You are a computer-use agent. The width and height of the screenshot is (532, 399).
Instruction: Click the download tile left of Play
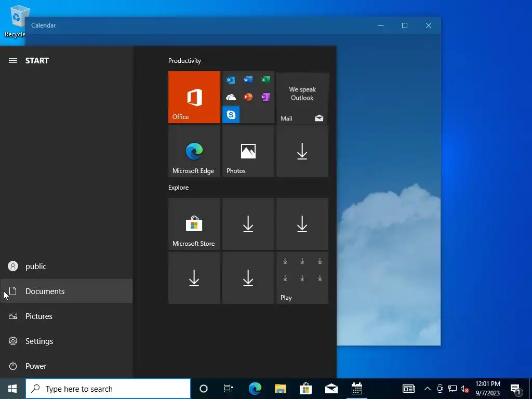(248, 278)
